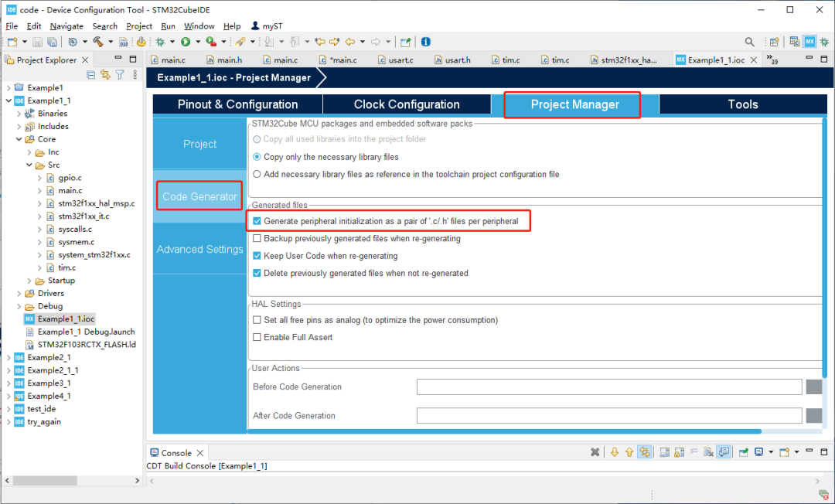Click the target configuration icon beside Save All

pyautogui.click(x=73, y=42)
